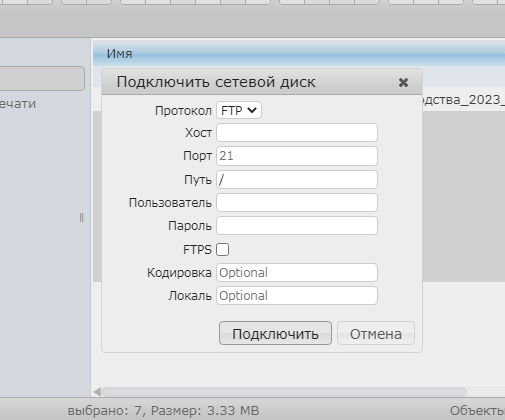This screenshot has width=505, height=420.
Task: Click the Подключить button
Action: click(x=275, y=333)
